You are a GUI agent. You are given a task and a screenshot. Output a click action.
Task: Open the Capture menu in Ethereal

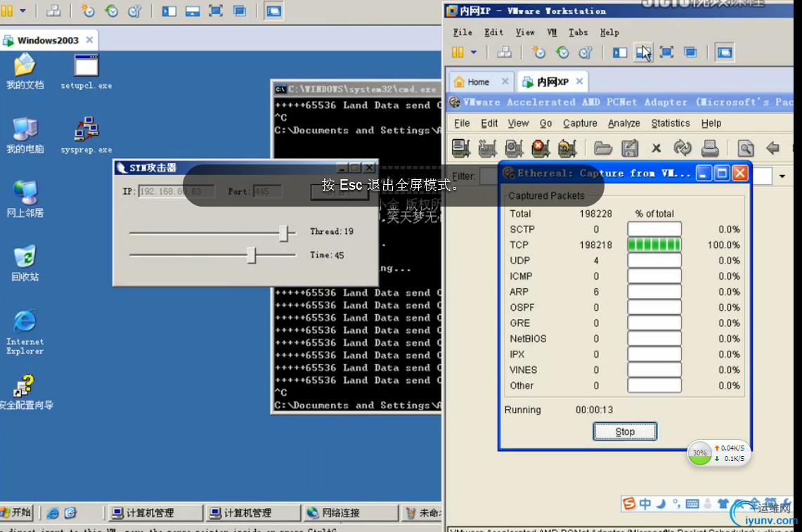pos(580,123)
